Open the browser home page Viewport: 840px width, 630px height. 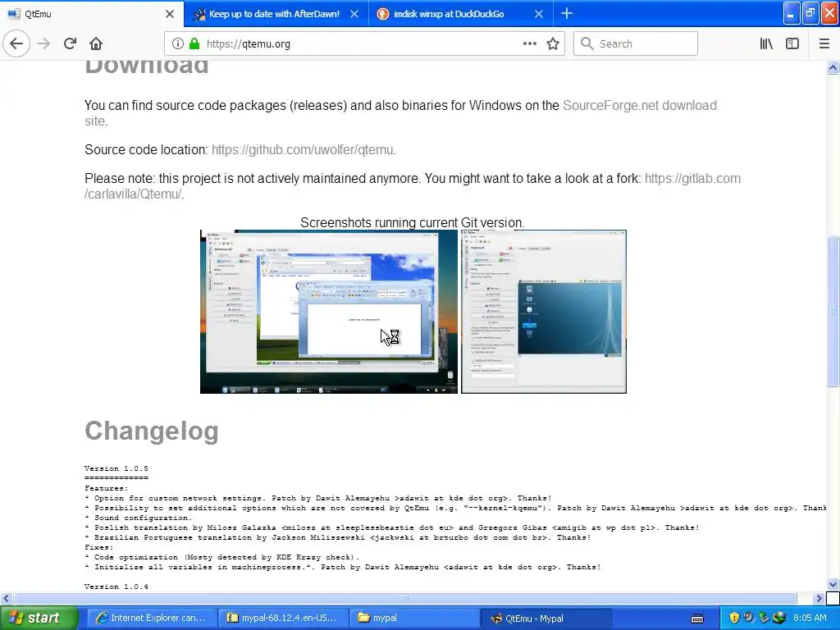pos(96,43)
